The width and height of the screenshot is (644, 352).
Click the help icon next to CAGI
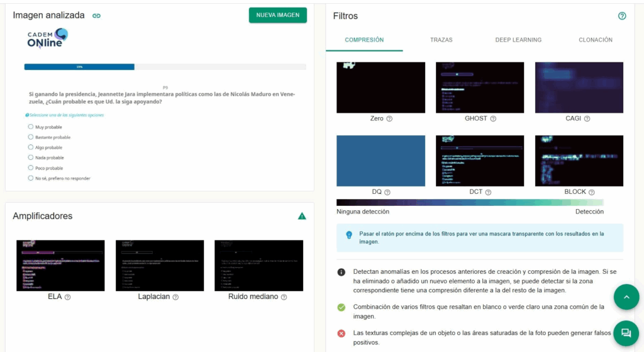pos(587,118)
